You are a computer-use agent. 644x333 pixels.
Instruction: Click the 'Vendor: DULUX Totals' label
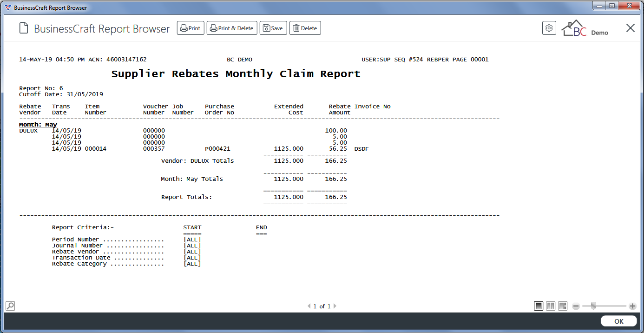coord(197,161)
